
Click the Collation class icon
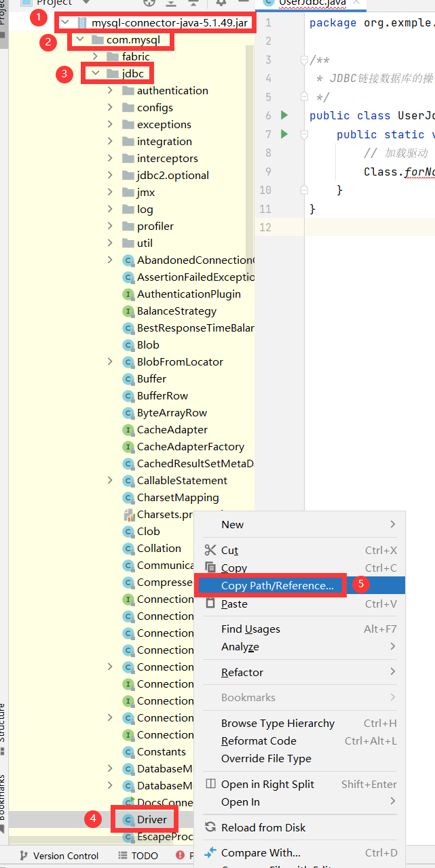(x=128, y=549)
